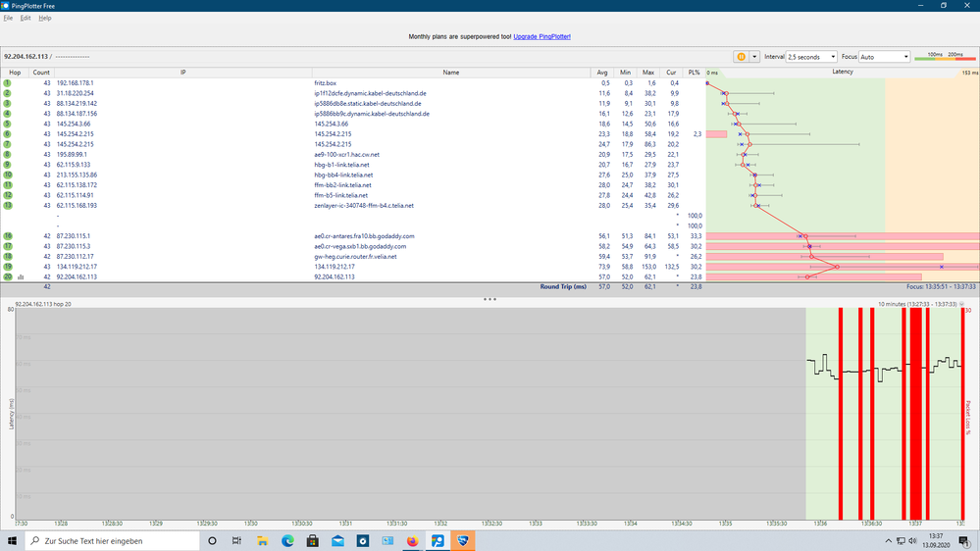Click the Min column header
This screenshot has height=551, width=980.
click(x=625, y=73)
